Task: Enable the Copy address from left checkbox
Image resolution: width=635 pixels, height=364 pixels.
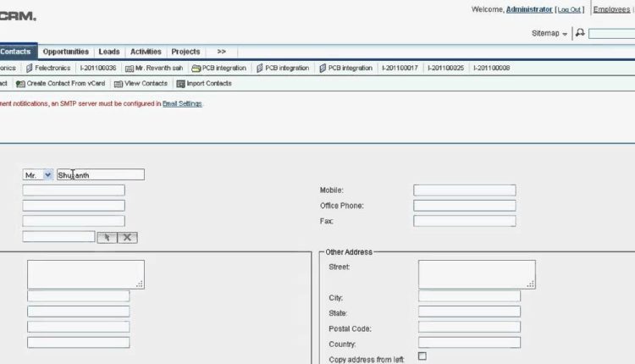Action: 422,356
